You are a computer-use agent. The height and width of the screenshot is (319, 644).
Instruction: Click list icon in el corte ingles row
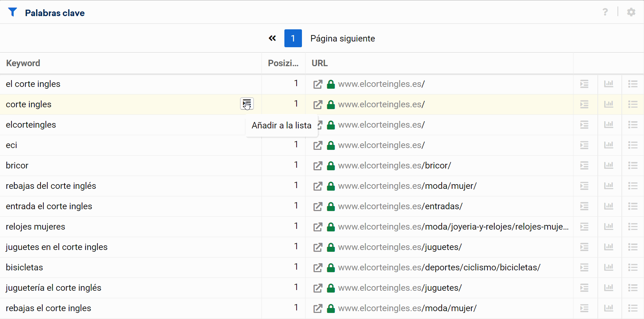pos(633,84)
